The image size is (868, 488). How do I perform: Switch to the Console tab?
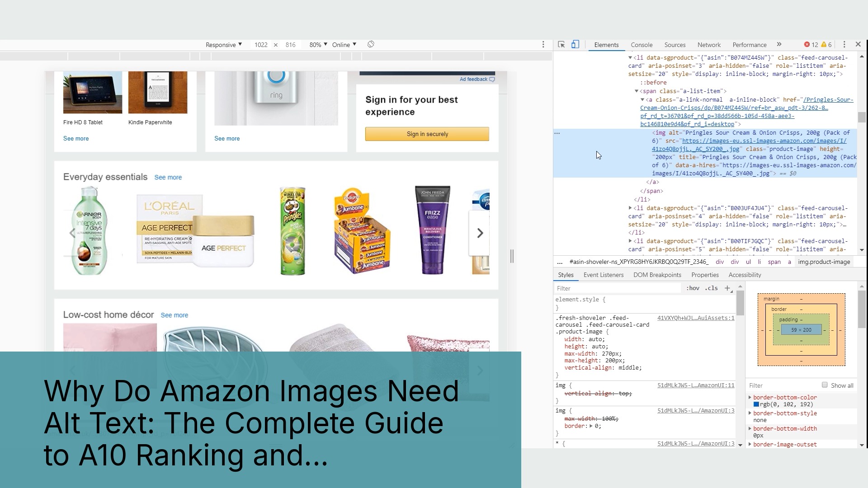click(x=642, y=45)
